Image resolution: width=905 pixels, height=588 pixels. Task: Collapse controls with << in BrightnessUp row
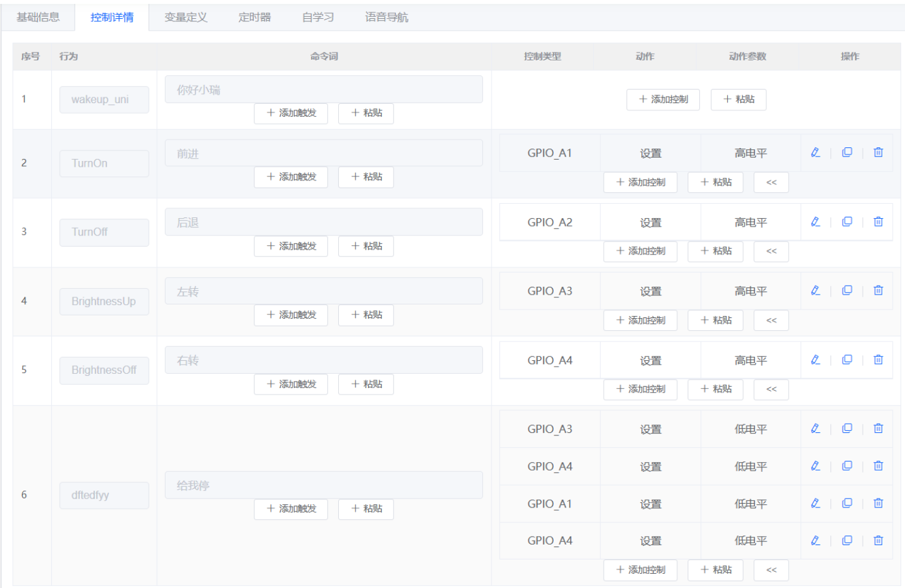[x=771, y=321]
